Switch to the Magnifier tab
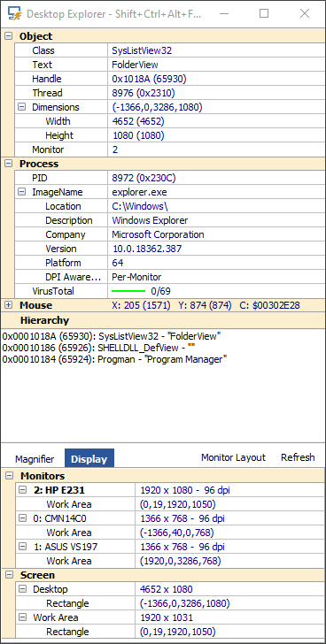This screenshot has height=644, width=326. (35, 459)
